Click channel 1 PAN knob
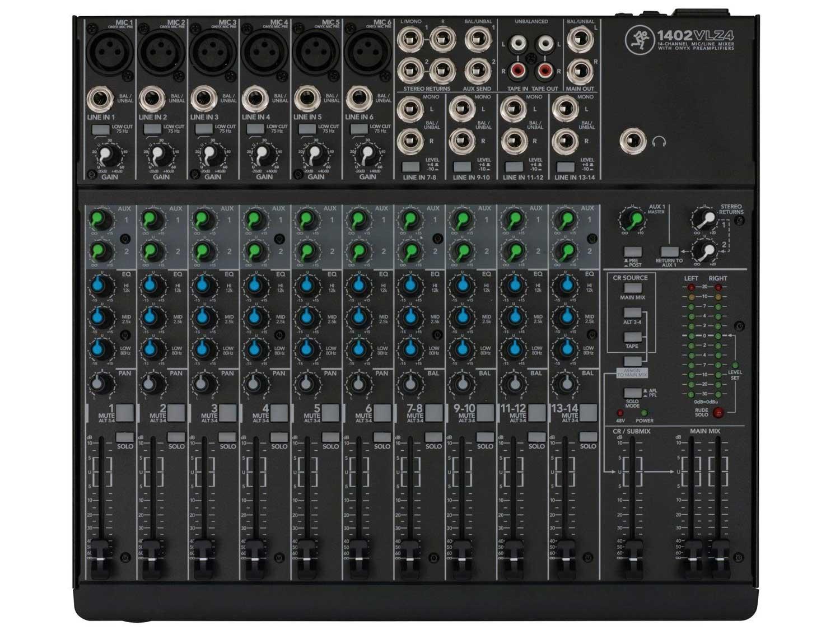This screenshot has height=630, width=840. coord(101,384)
